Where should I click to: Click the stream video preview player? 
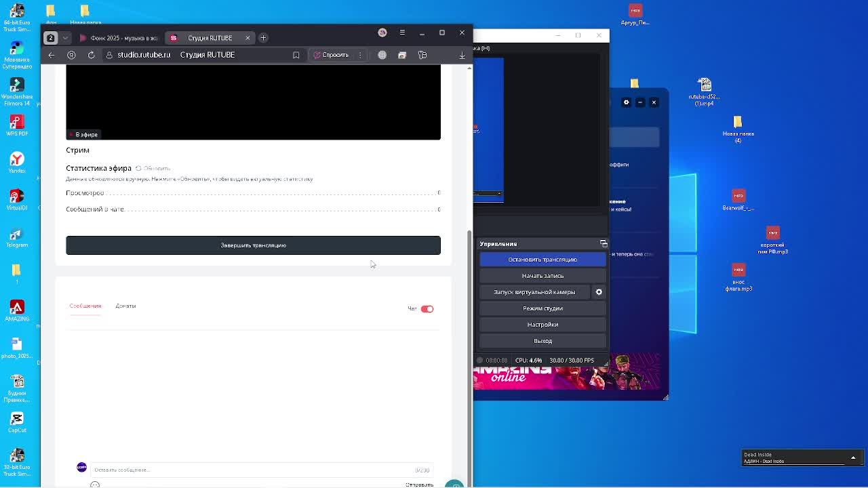pos(253,102)
